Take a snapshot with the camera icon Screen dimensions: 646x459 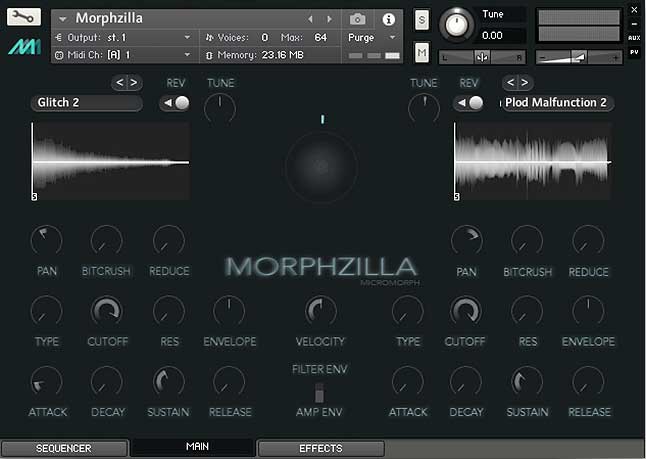[x=357, y=19]
